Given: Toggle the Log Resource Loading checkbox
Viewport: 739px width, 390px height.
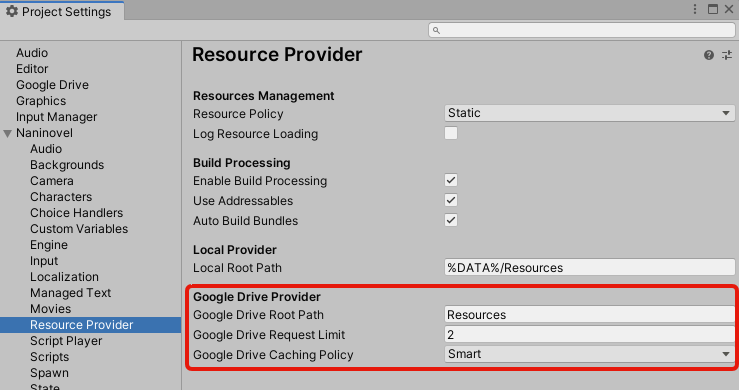Looking at the screenshot, I should (x=451, y=133).
